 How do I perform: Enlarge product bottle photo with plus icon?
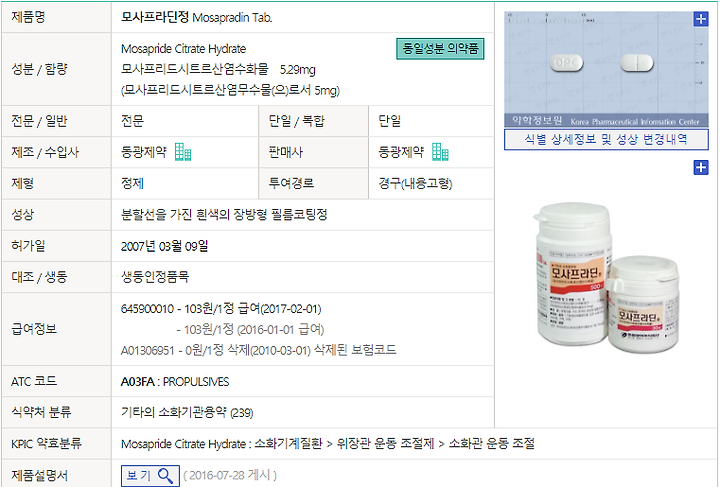(x=701, y=168)
